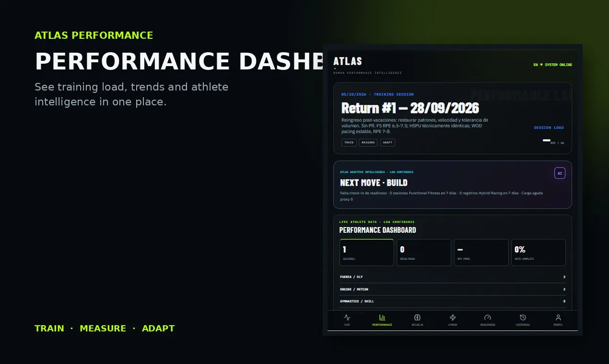Open the Resultados stat card
The image size is (609, 364).
[424, 252]
